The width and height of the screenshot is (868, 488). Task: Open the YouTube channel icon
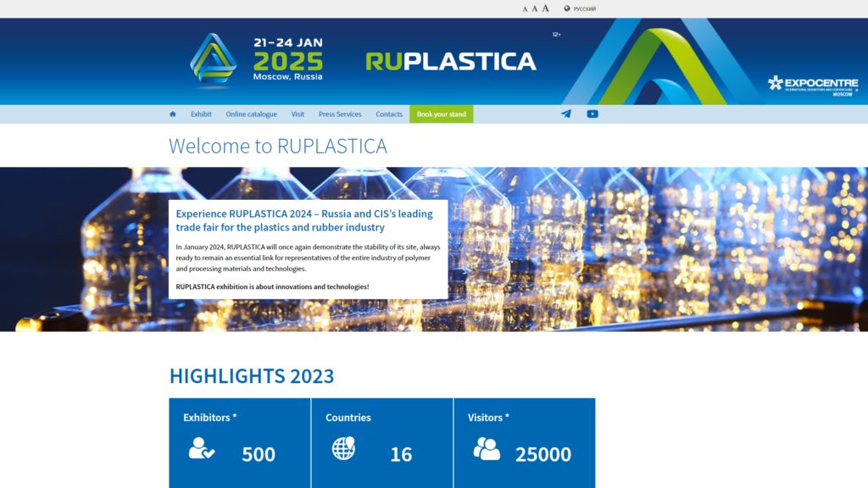coord(593,114)
